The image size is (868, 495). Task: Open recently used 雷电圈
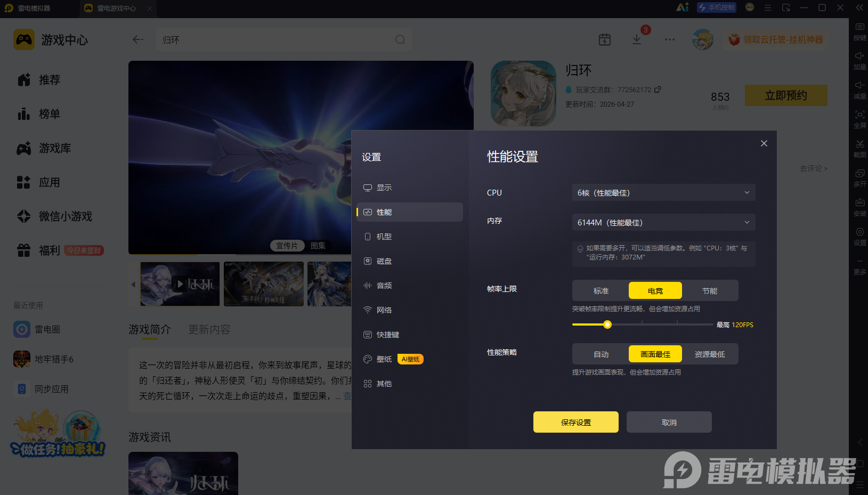[x=37, y=329]
